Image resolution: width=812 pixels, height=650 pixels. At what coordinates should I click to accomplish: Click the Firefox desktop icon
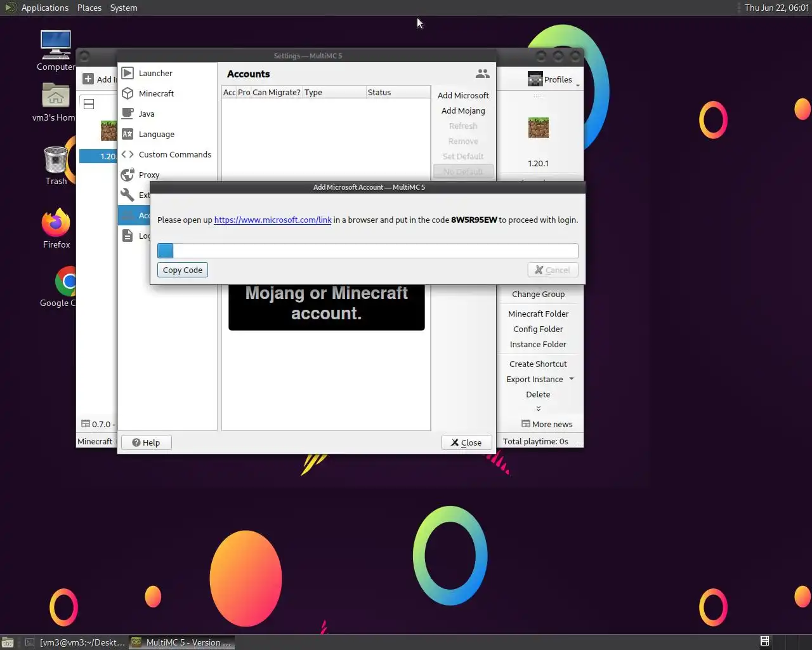coord(56,222)
